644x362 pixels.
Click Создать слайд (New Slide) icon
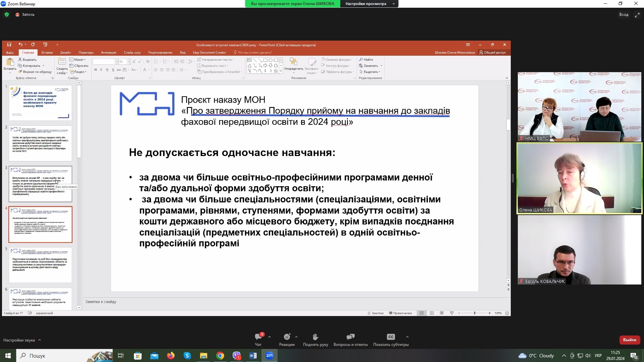click(62, 62)
